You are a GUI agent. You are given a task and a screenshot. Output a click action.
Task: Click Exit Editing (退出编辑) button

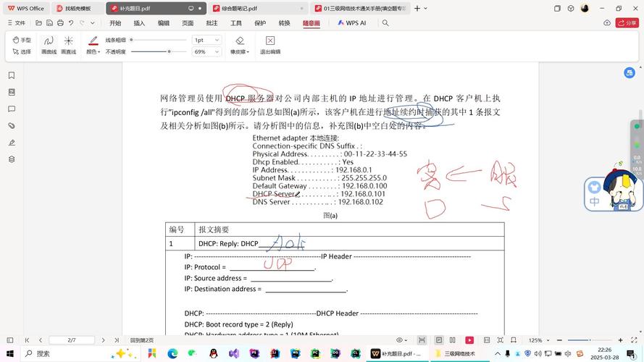(x=269, y=45)
